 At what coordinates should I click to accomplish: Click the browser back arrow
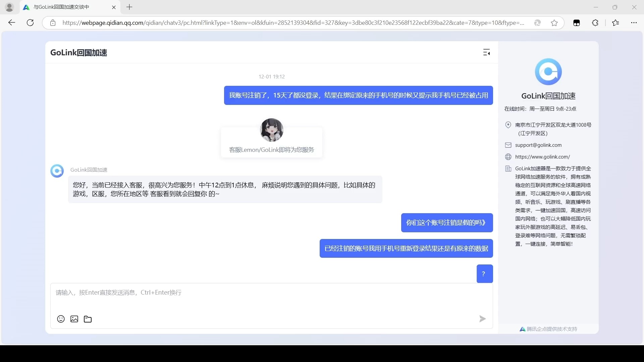point(12,23)
